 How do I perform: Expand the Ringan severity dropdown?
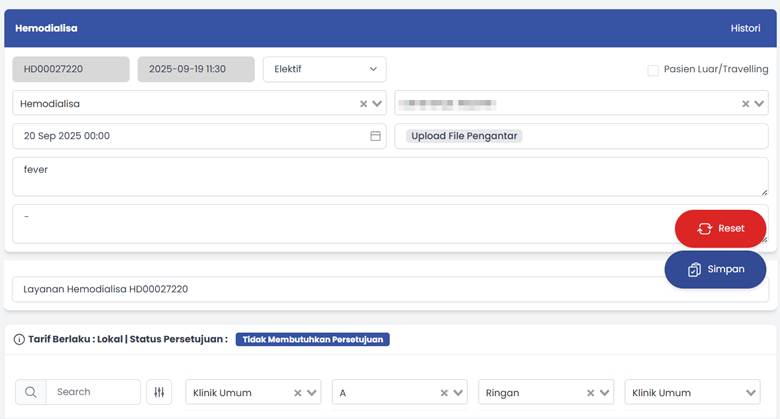(x=605, y=394)
